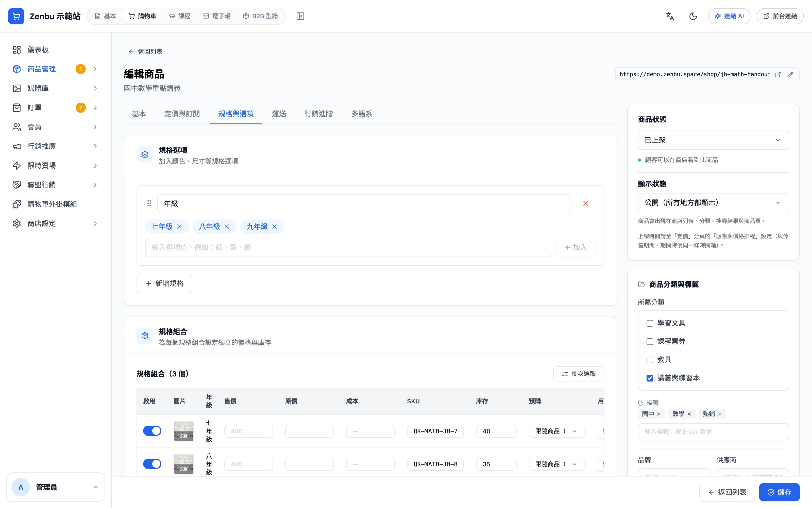Image resolution: width=812 pixels, height=508 pixels.
Task: Open the 顯示狀態 公開 dropdown
Action: click(713, 203)
